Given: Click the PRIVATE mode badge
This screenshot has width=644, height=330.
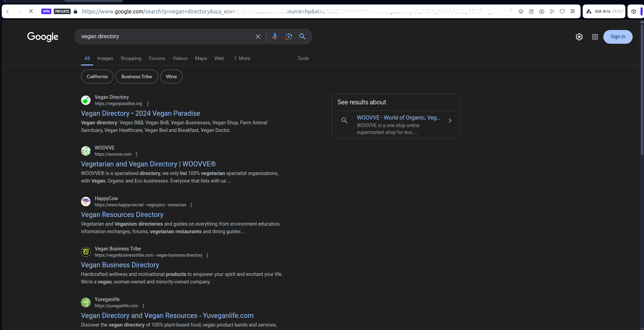Looking at the screenshot, I should pos(62,11).
